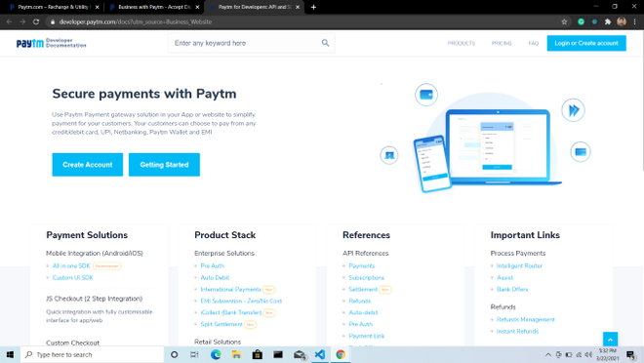Close the Business with Paytm tab
Viewport: 644px width, 363px height.
pos(197,7)
